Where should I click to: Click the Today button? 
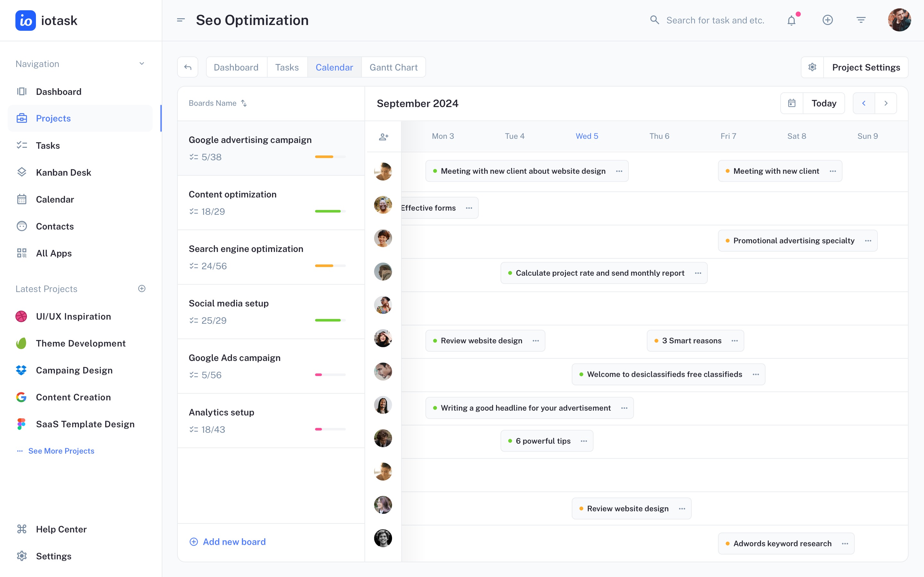(x=824, y=103)
